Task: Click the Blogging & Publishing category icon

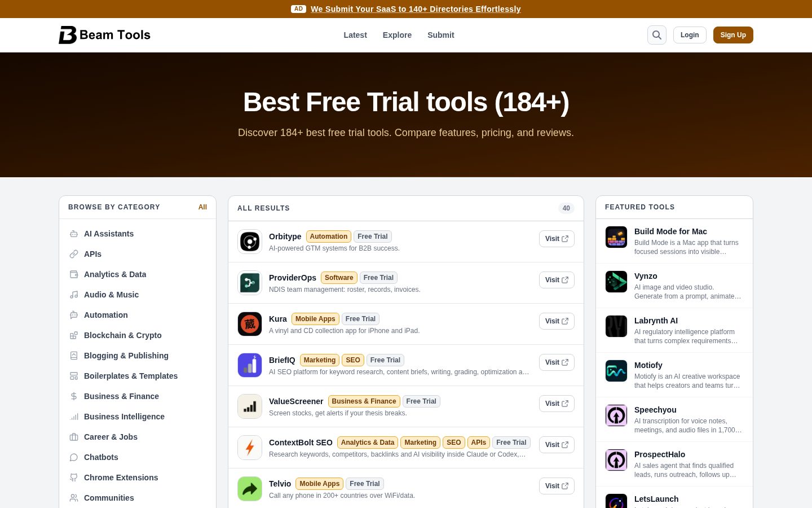Action: tap(74, 356)
